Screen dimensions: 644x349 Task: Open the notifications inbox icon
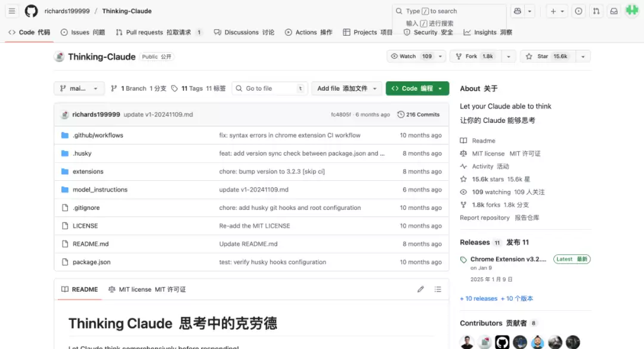point(614,11)
